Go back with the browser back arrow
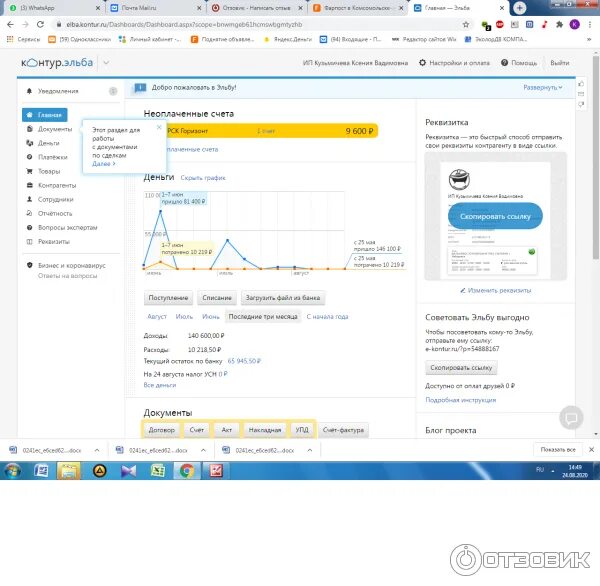The image size is (600, 586). pyautogui.click(x=10, y=24)
